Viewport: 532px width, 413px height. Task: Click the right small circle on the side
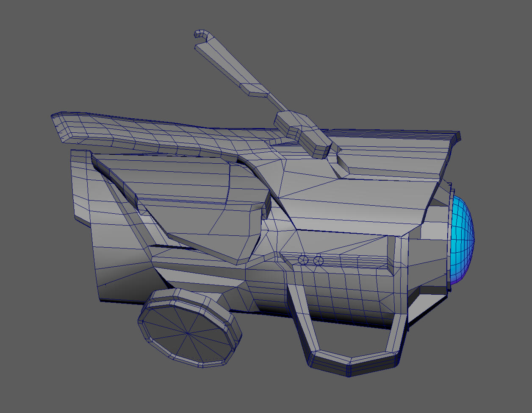point(319,260)
